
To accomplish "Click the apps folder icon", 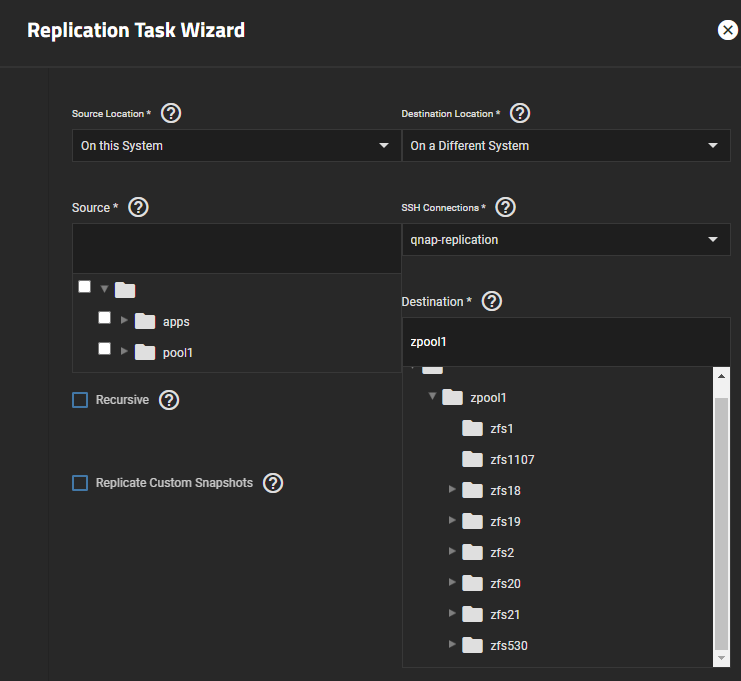I will click(x=145, y=321).
